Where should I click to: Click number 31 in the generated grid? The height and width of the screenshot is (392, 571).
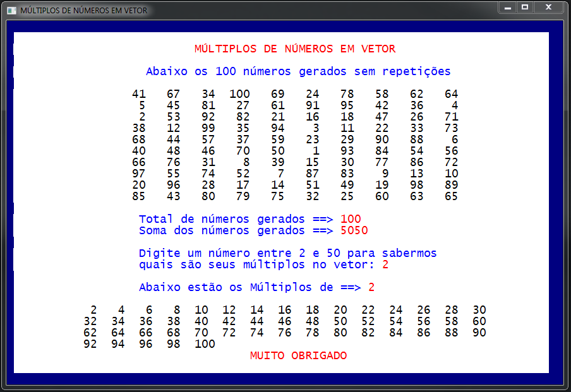pos(208,162)
